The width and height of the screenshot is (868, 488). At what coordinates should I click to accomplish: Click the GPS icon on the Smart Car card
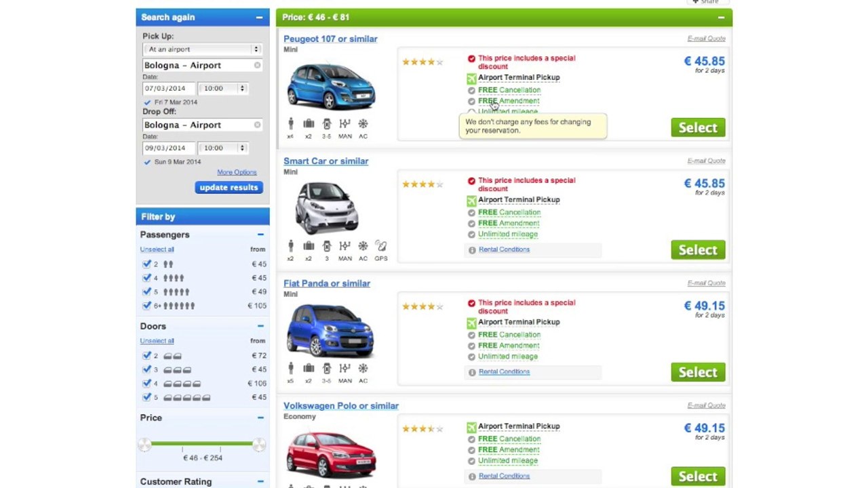tap(381, 246)
